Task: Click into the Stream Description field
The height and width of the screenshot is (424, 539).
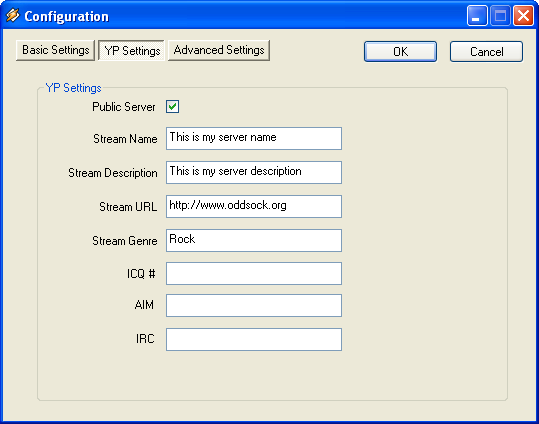Action: click(254, 172)
